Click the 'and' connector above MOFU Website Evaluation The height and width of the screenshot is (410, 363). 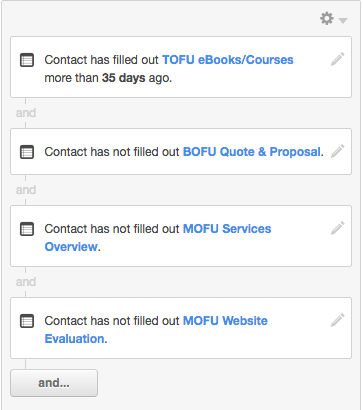[26, 282]
